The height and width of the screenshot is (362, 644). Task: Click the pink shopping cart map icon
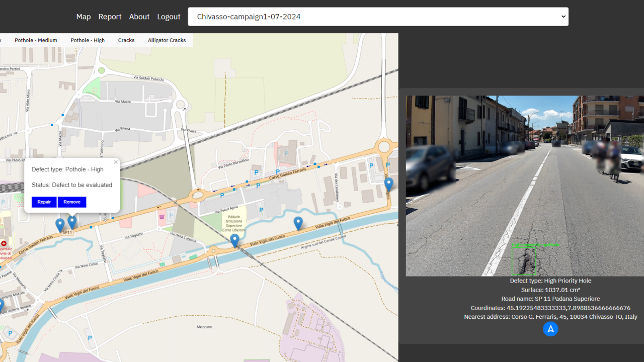click(162, 217)
